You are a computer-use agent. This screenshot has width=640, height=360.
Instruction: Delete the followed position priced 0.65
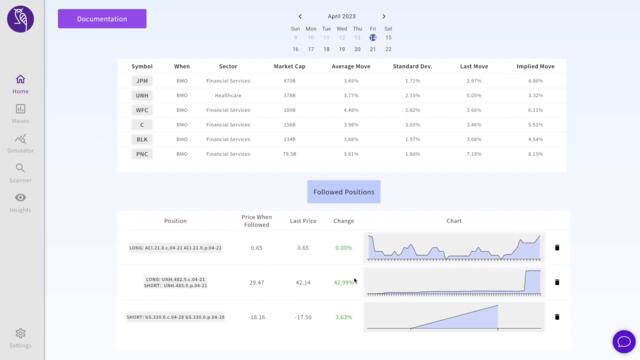point(557,248)
